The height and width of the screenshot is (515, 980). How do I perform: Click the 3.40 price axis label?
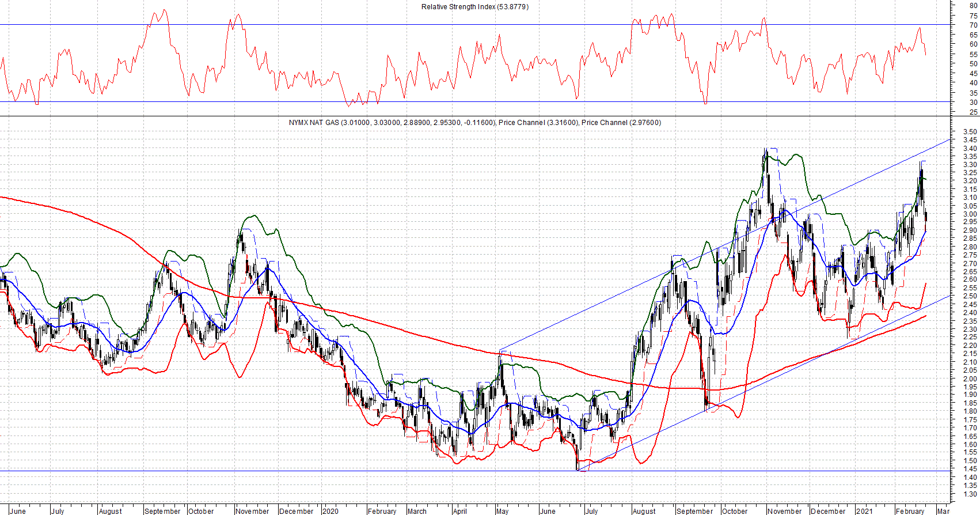[x=970, y=149]
